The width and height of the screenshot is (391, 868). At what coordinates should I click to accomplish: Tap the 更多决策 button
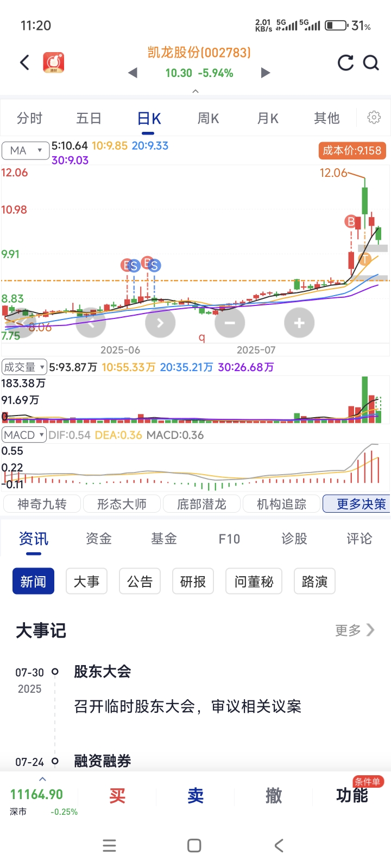pyautogui.click(x=357, y=504)
